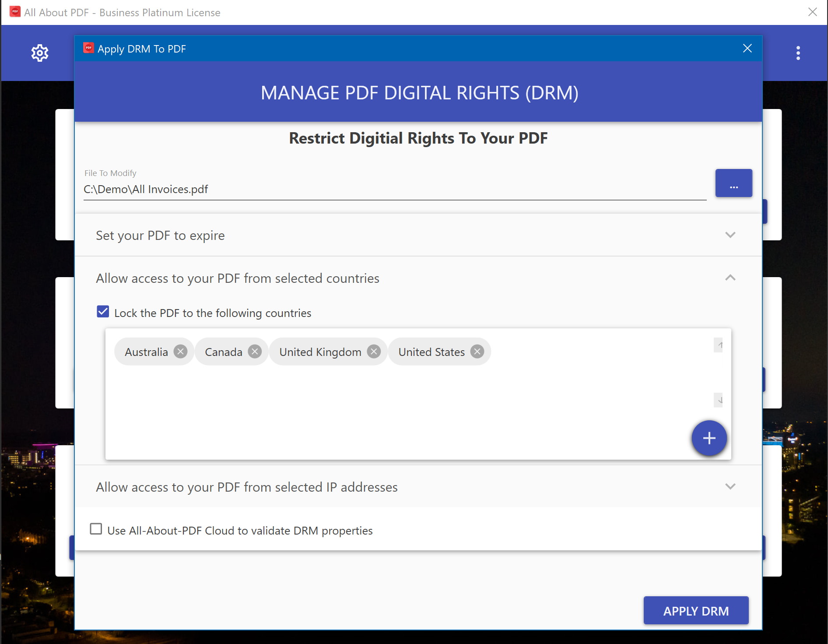This screenshot has height=644, width=828.
Task: Click the APPLY DRM button
Action: [x=696, y=610]
